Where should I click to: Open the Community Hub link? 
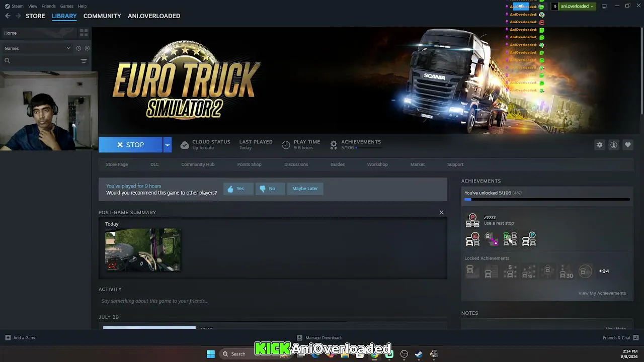pyautogui.click(x=198, y=164)
